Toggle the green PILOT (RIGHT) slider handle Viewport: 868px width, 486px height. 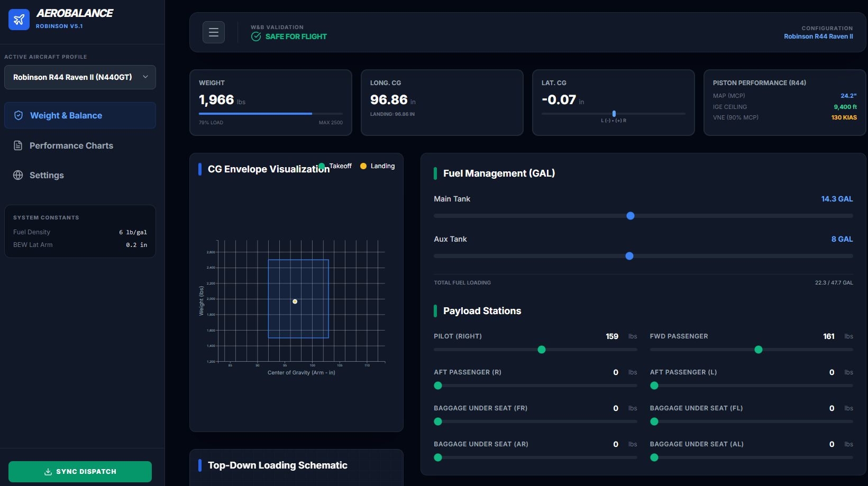click(541, 350)
